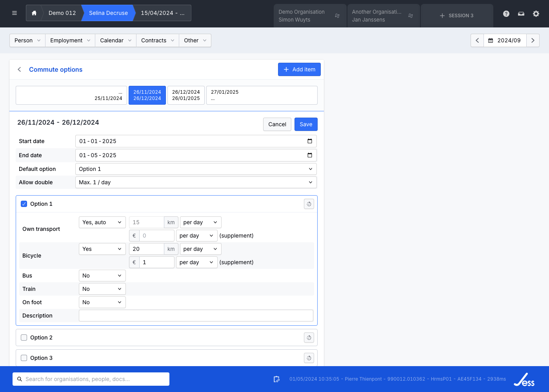Open the settings gear icon

point(536,14)
